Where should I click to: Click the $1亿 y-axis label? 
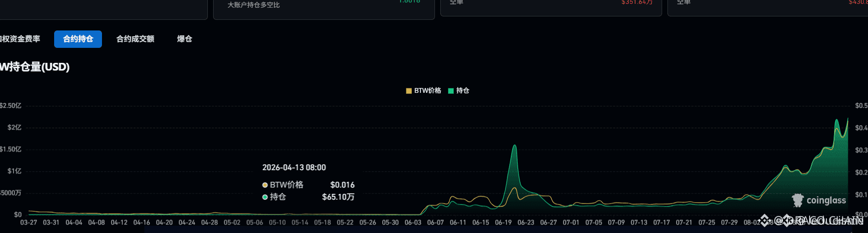(x=14, y=171)
